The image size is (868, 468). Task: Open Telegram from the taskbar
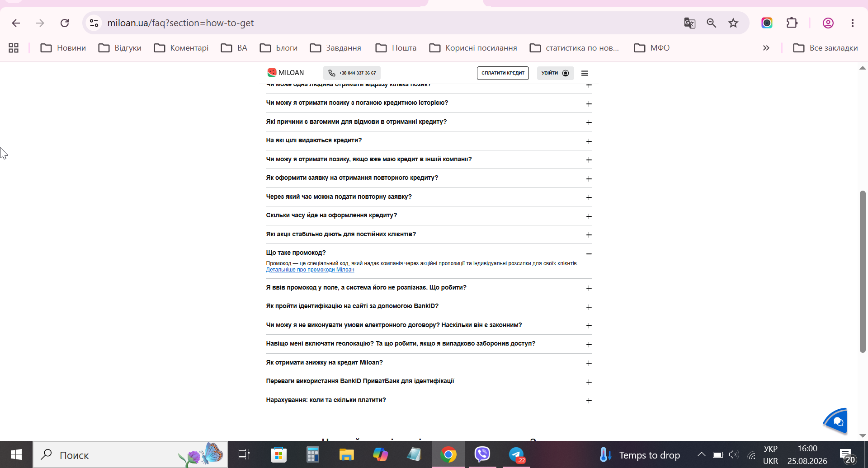pyautogui.click(x=516, y=454)
